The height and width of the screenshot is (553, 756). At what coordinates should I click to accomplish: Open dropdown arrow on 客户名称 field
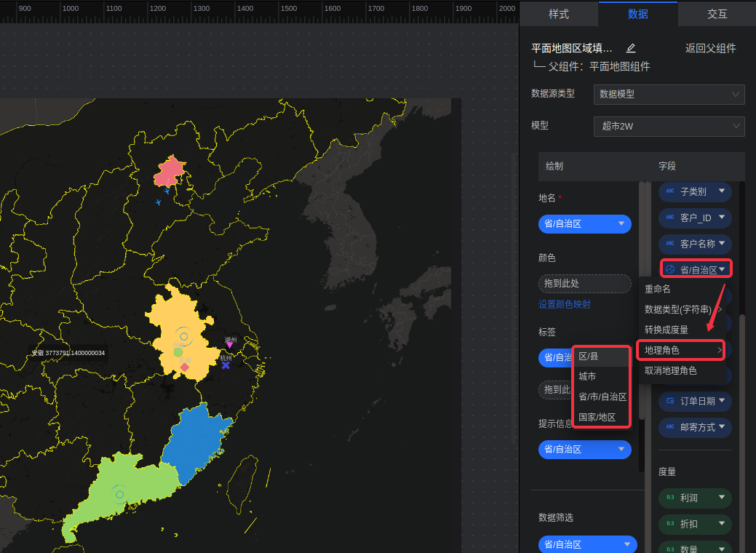coord(722,244)
